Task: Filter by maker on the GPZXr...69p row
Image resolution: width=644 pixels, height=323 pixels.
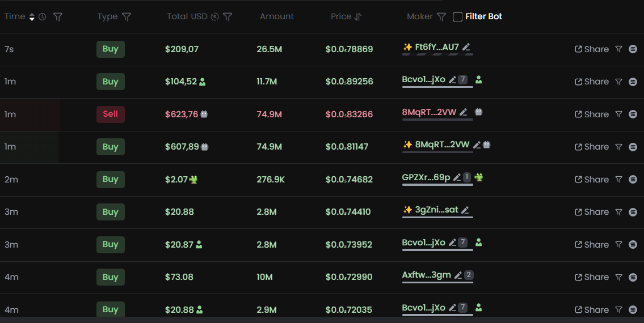Action: point(619,180)
